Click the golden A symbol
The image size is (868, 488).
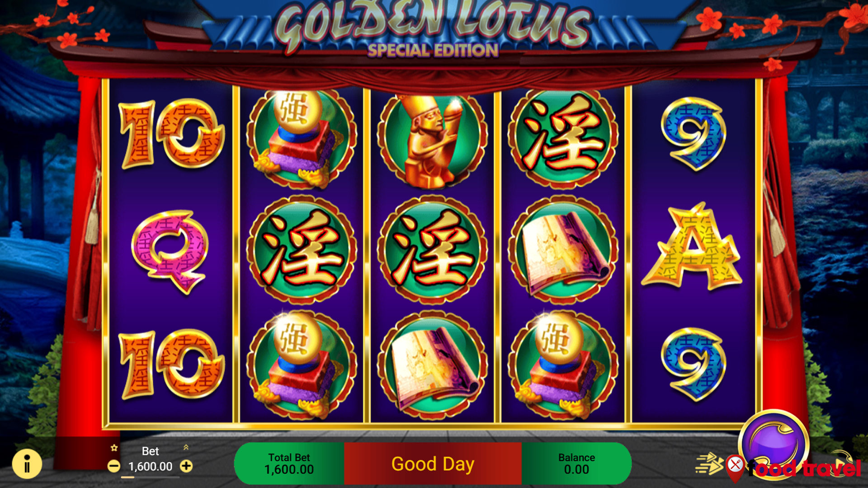(692, 248)
